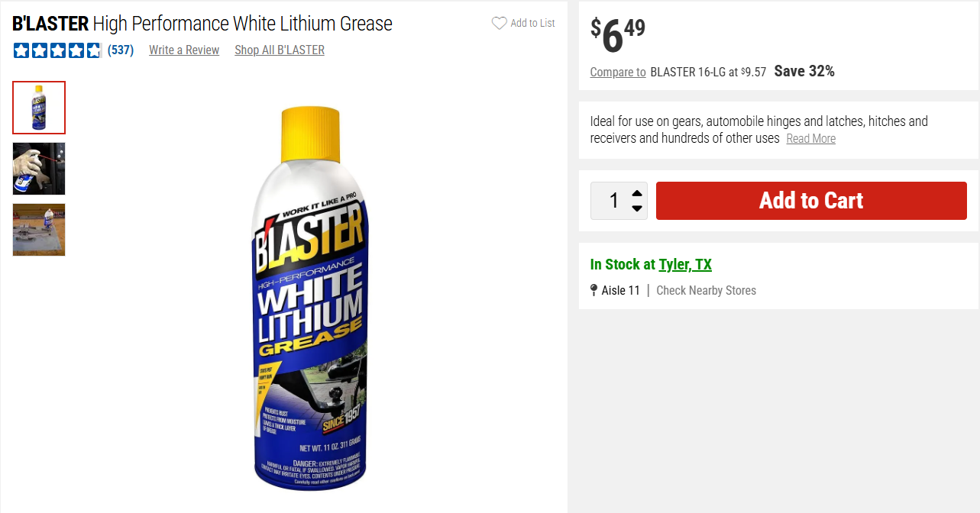This screenshot has width=980, height=513.
Task: Click the Aisle 11 location pin icon
Action: 594,290
